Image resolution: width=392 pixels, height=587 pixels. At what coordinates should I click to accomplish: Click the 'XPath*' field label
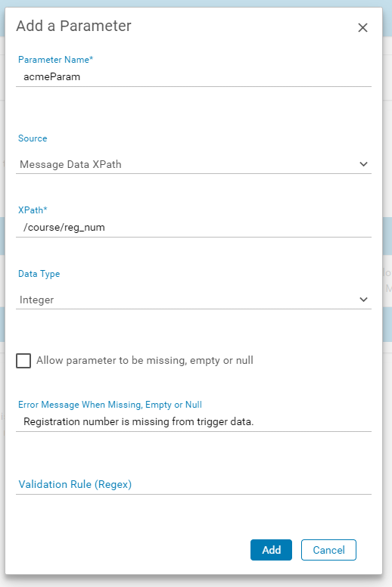(33, 210)
